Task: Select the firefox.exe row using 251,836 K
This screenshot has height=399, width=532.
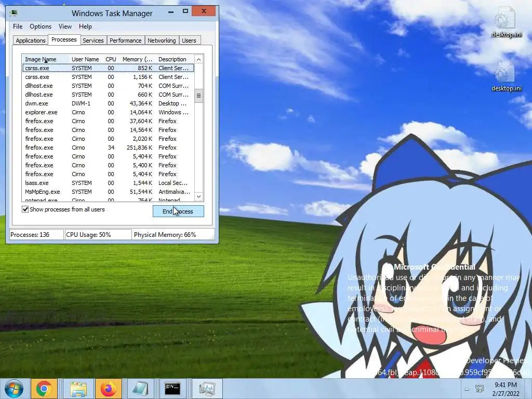Action: pyautogui.click(x=108, y=147)
